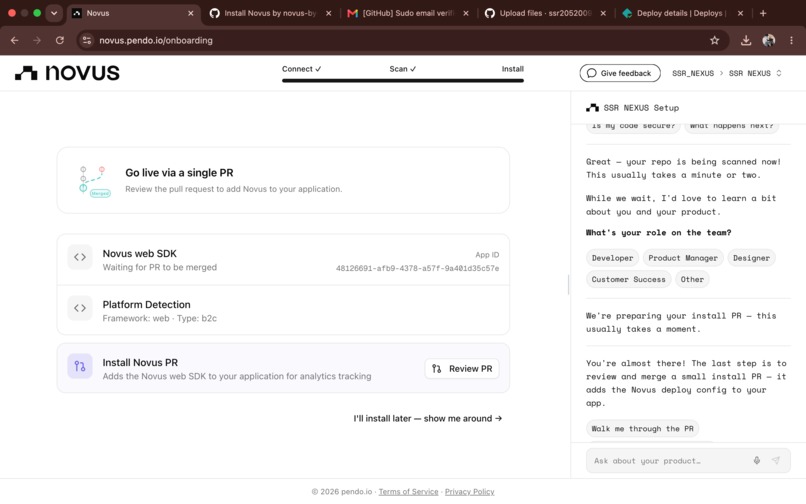Image resolution: width=806 pixels, height=504 pixels.
Task: Choose the Designer role chip
Action: pyautogui.click(x=751, y=258)
